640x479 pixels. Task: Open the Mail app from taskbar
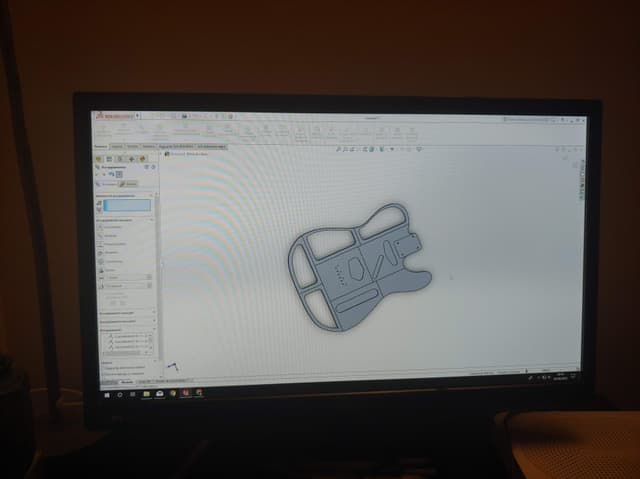(x=160, y=394)
